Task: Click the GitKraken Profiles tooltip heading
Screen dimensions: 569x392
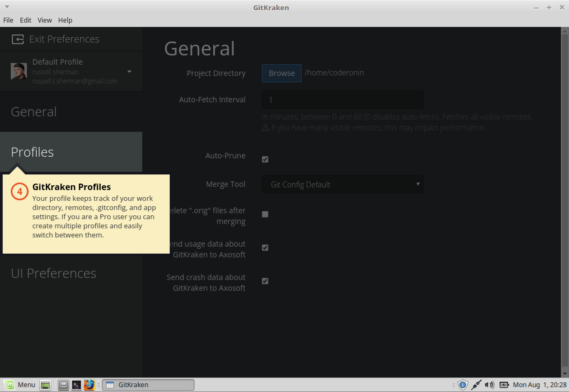Action: coord(72,187)
